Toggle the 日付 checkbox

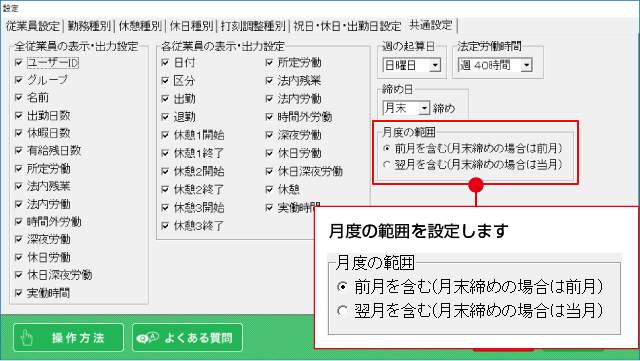pyautogui.click(x=165, y=62)
